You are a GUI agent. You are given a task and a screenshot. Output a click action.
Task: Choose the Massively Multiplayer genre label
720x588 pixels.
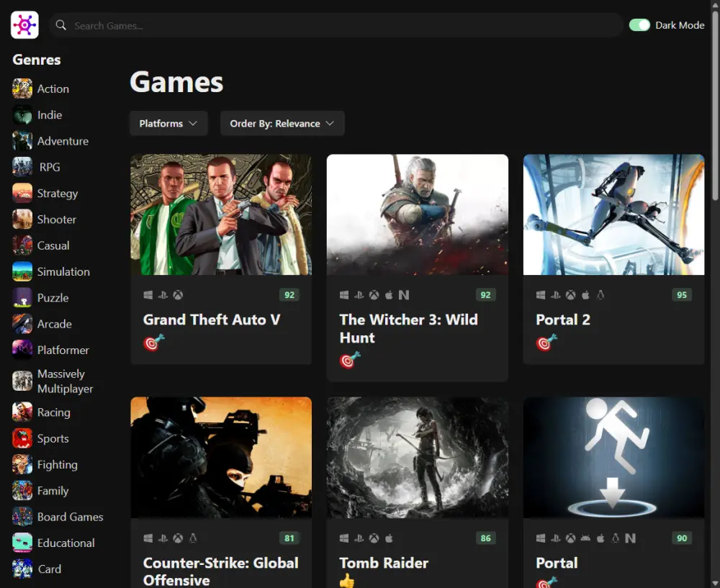click(66, 381)
